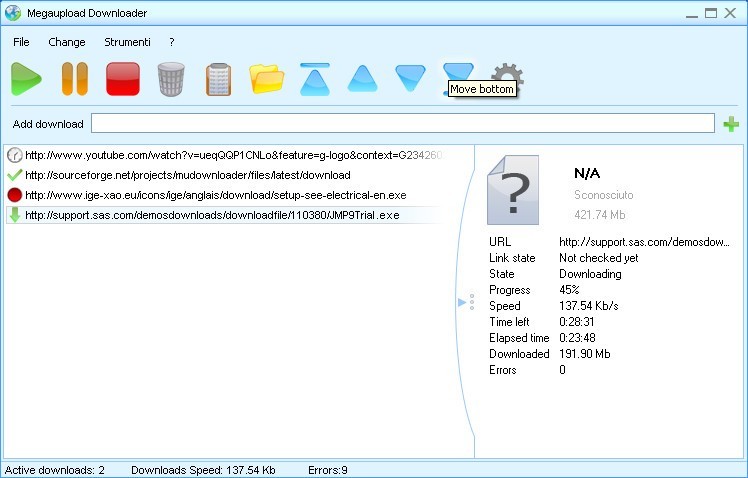
Task: Click the Megaupload Downloader globe icon
Action: [13, 13]
